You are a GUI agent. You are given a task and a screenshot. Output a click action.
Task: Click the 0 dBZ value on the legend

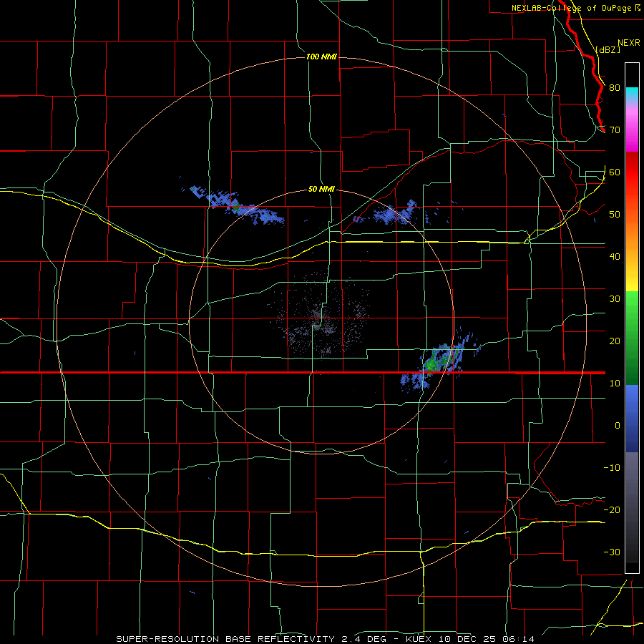tap(618, 426)
